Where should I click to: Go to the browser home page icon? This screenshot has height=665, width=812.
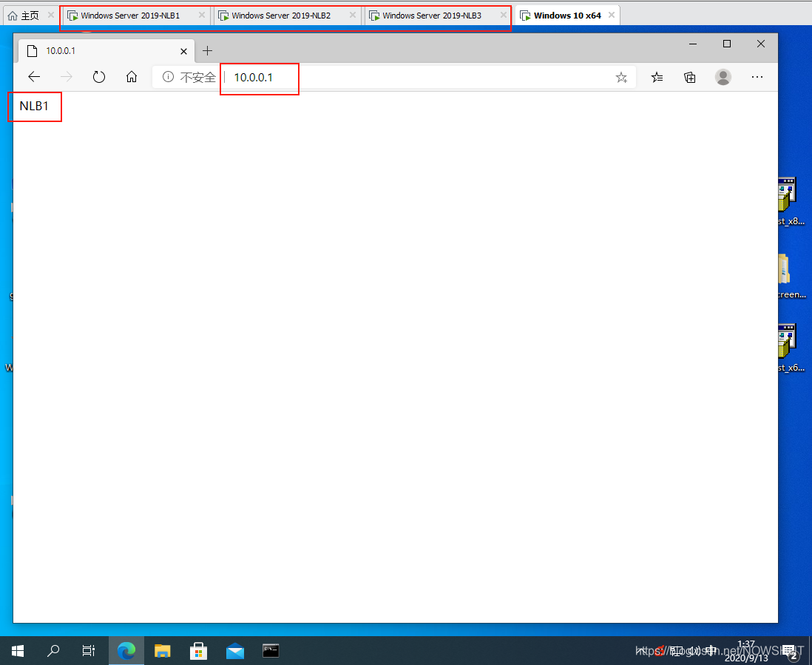tap(132, 77)
